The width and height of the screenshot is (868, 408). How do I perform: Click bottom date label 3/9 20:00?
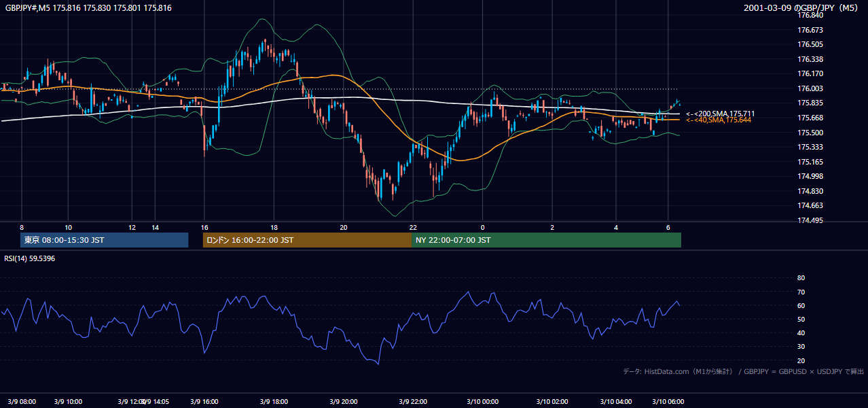pos(344,402)
